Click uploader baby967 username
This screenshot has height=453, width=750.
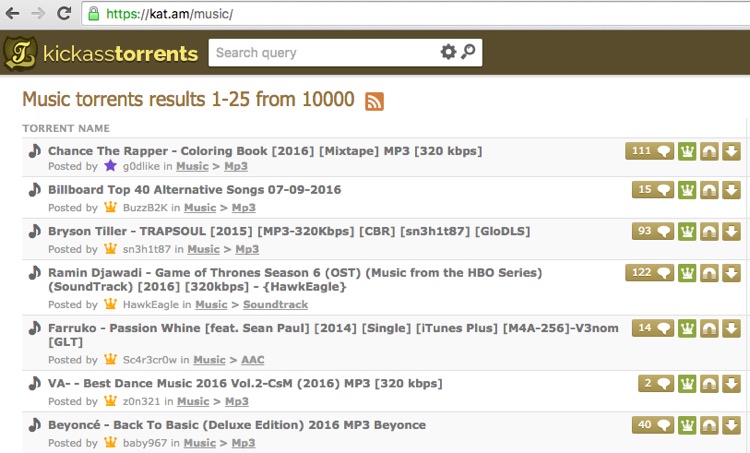click(145, 443)
